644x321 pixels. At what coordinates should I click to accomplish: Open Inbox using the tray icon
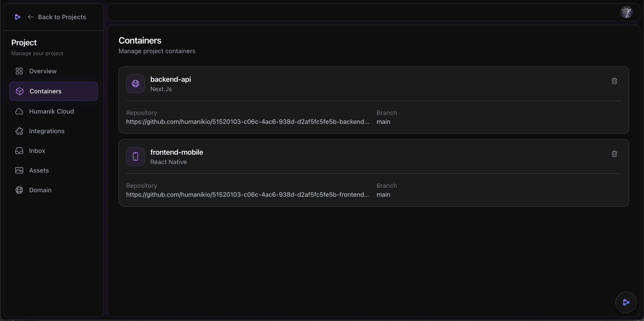[x=19, y=151]
